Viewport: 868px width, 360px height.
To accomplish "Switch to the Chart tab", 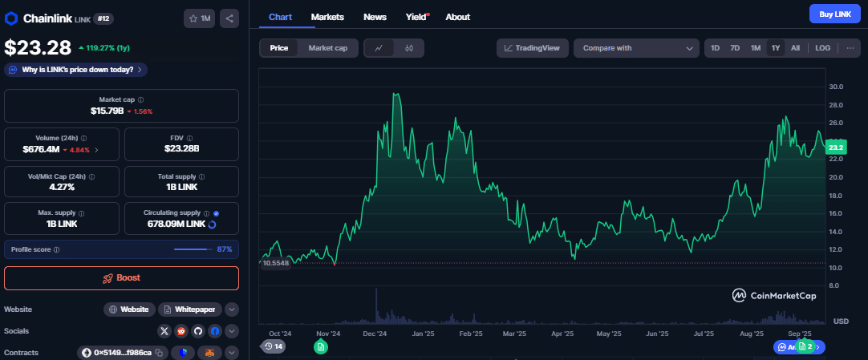I will (280, 17).
